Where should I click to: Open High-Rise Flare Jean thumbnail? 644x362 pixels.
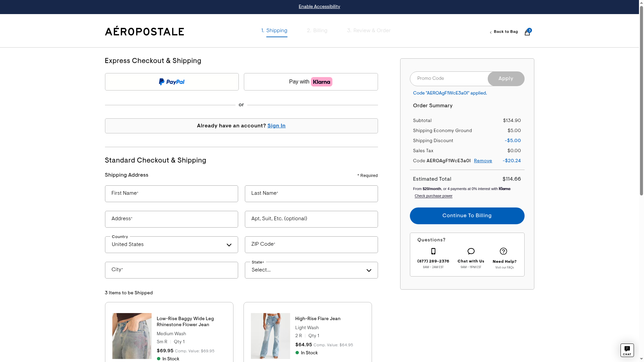[270, 336]
